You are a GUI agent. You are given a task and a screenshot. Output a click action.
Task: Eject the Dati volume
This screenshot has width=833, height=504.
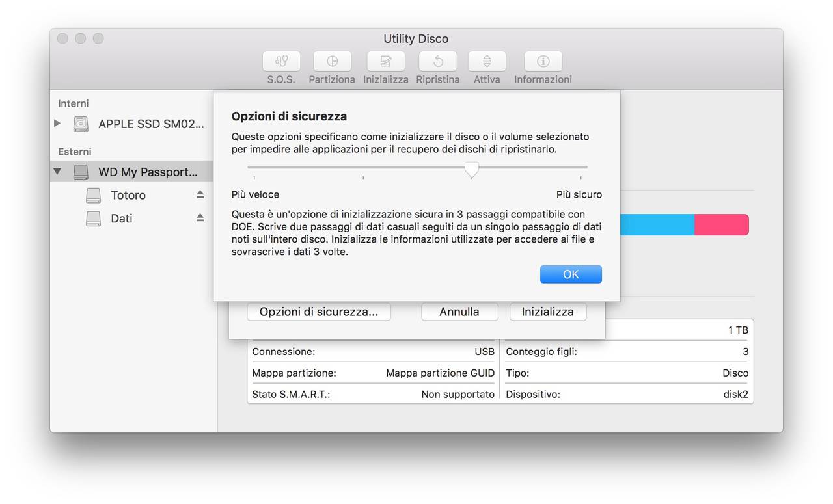tap(200, 219)
